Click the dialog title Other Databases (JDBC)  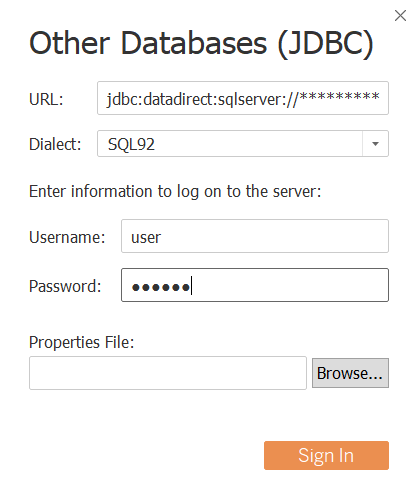pyautogui.click(x=201, y=43)
